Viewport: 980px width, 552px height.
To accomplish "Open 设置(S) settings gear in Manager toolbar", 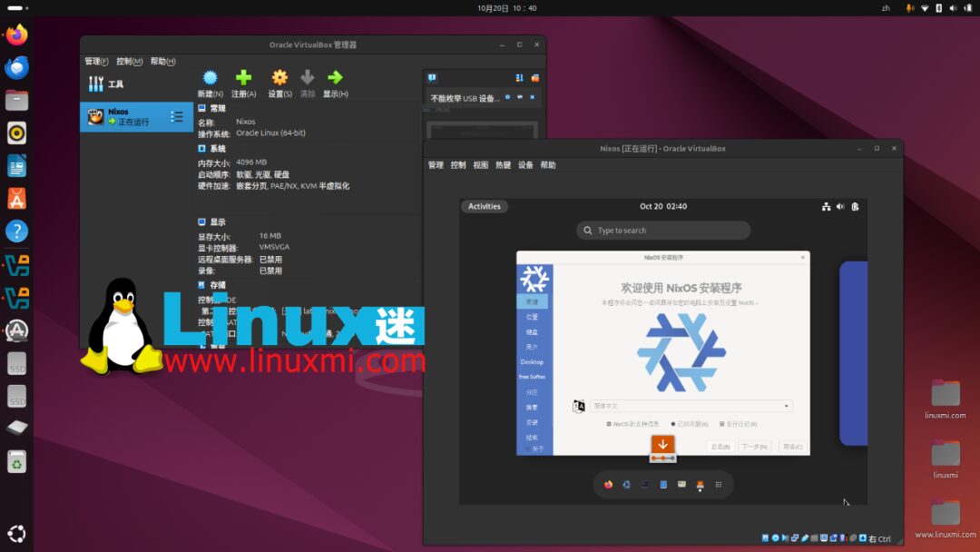I will tap(279, 77).
